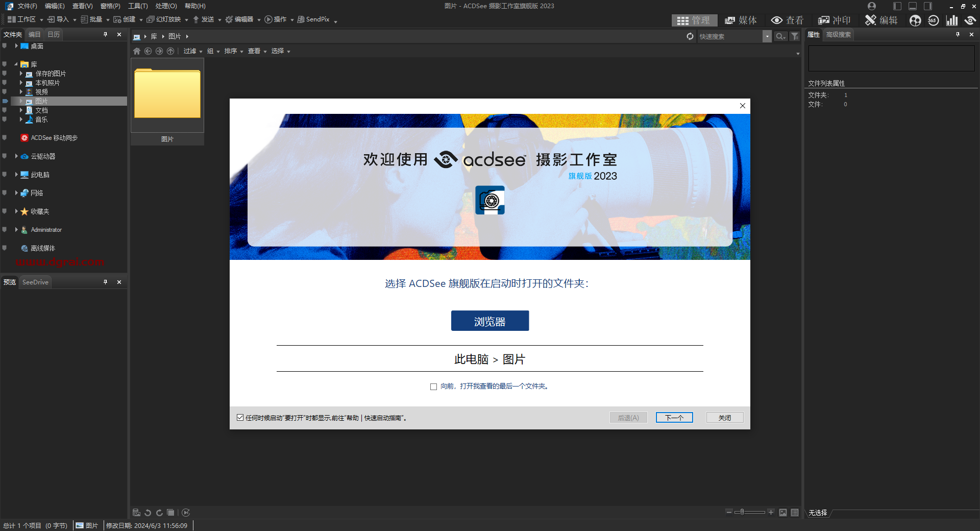Open the 工具(T) menu

click(137, 6)
